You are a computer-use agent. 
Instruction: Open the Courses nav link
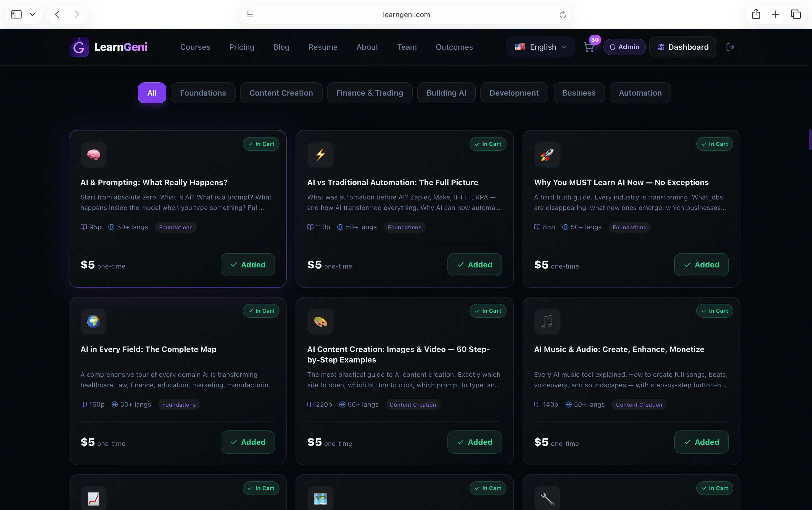tap(195, 47)
